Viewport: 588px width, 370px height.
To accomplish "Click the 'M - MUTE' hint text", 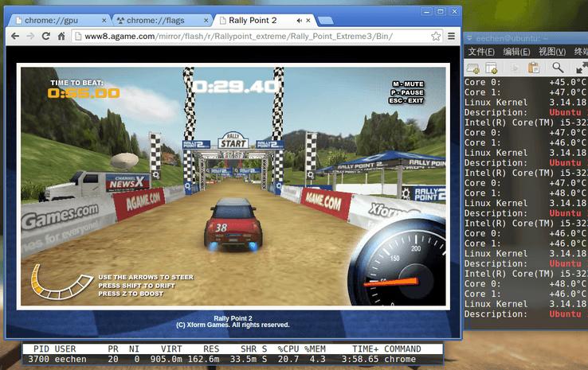I will (408, 84).
